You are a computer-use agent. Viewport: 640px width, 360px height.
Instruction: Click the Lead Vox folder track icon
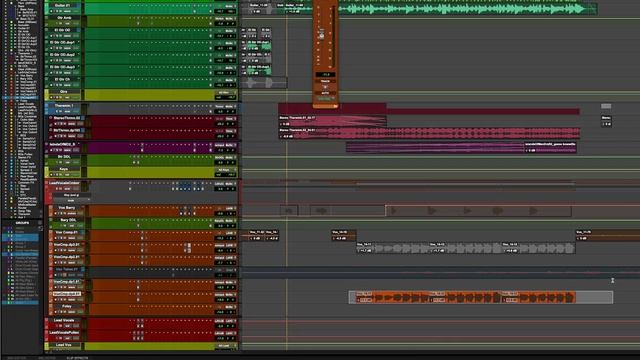click(47, 346)
